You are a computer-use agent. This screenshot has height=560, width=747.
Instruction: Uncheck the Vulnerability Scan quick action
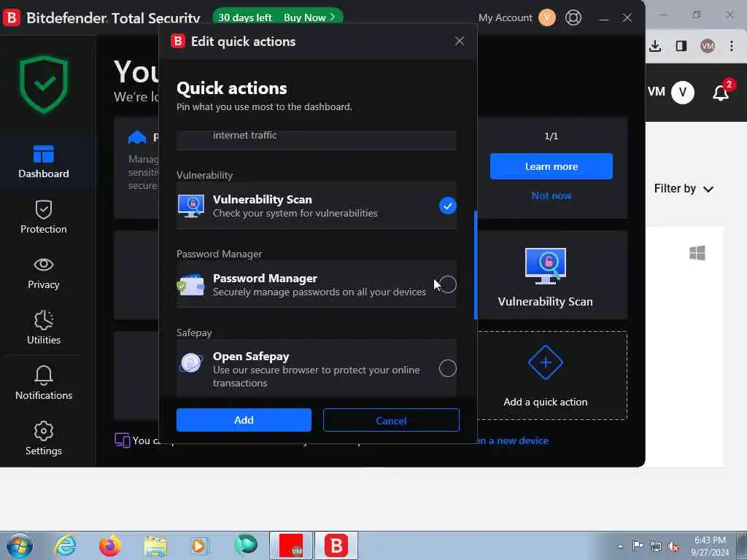[x=447, y=206]
